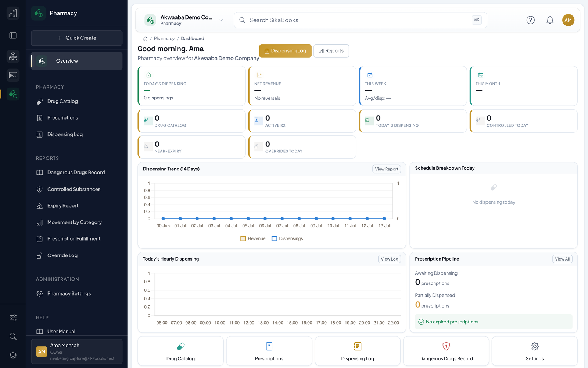Open the terminal-style module icon in rail
The image size is (588, 368).
point(13,75)
